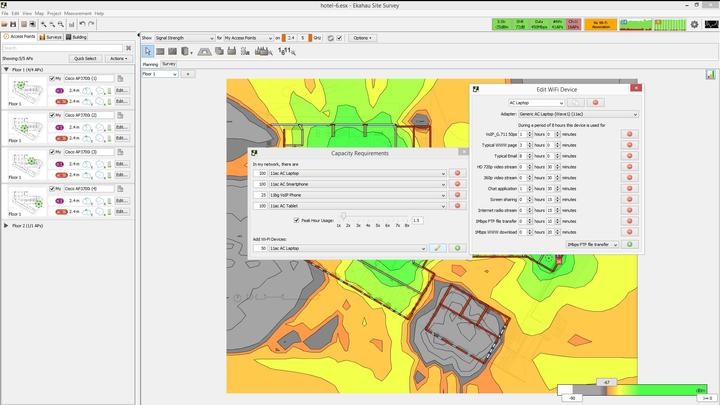Viewport: 720px width, 405px height.
Task: Add Wi-Fi device with green plus button
Action: pos(457,248)
